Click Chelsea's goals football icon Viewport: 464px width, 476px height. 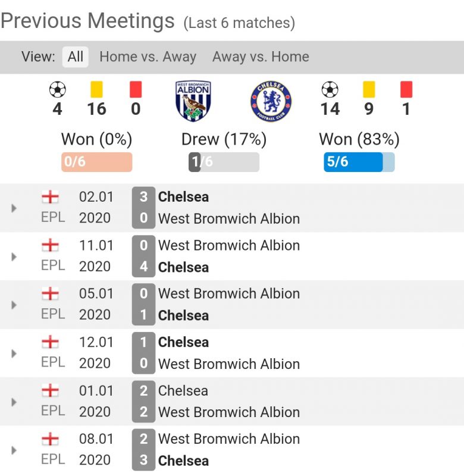pos(330,90)
